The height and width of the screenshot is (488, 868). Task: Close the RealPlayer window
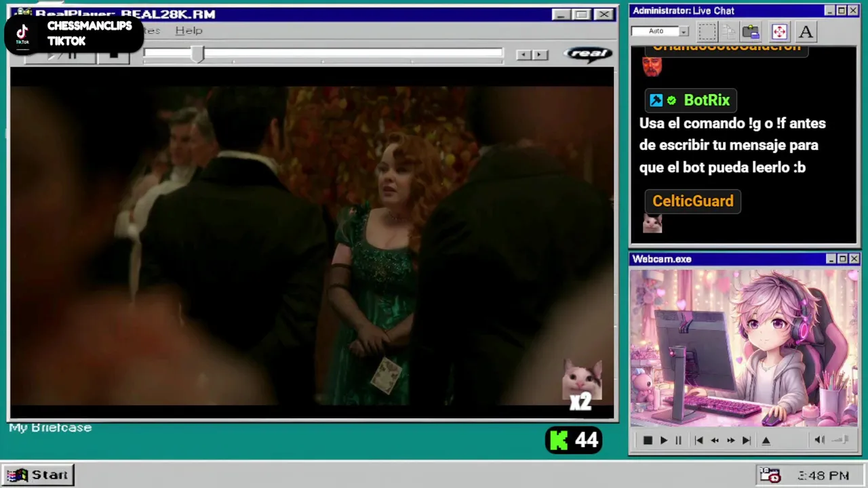(x=604, y=14)
